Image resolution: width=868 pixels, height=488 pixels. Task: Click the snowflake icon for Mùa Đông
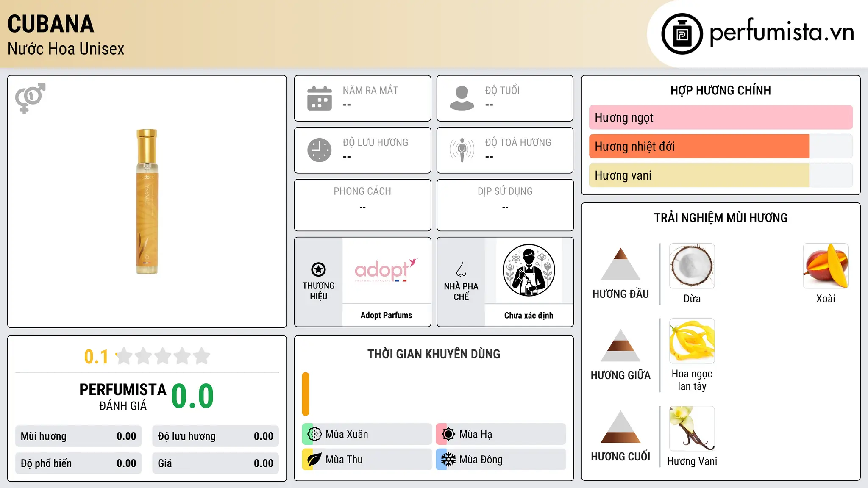448,460
